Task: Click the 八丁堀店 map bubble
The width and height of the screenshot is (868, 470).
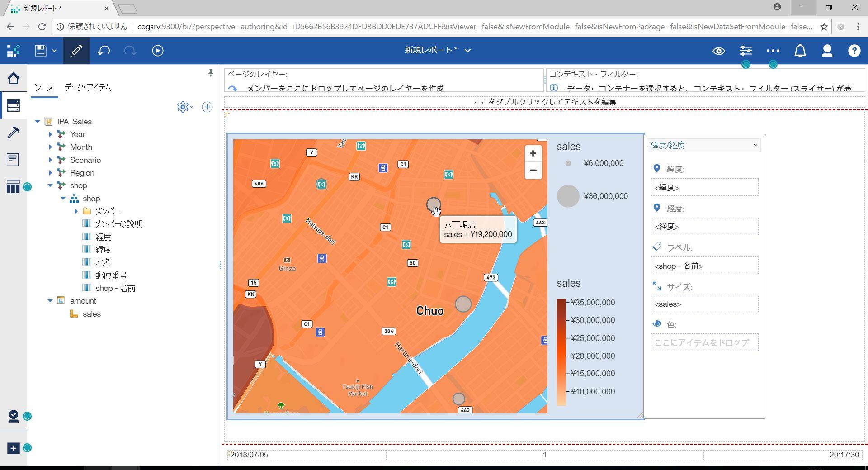Action: (434, 204)
